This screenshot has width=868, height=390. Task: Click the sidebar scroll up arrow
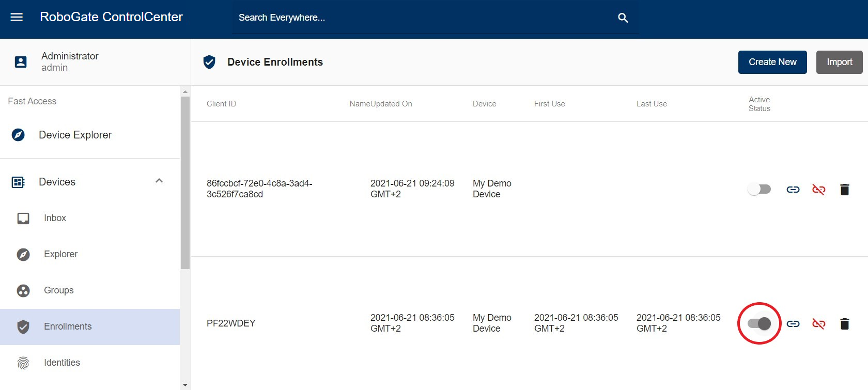point(185,91)
